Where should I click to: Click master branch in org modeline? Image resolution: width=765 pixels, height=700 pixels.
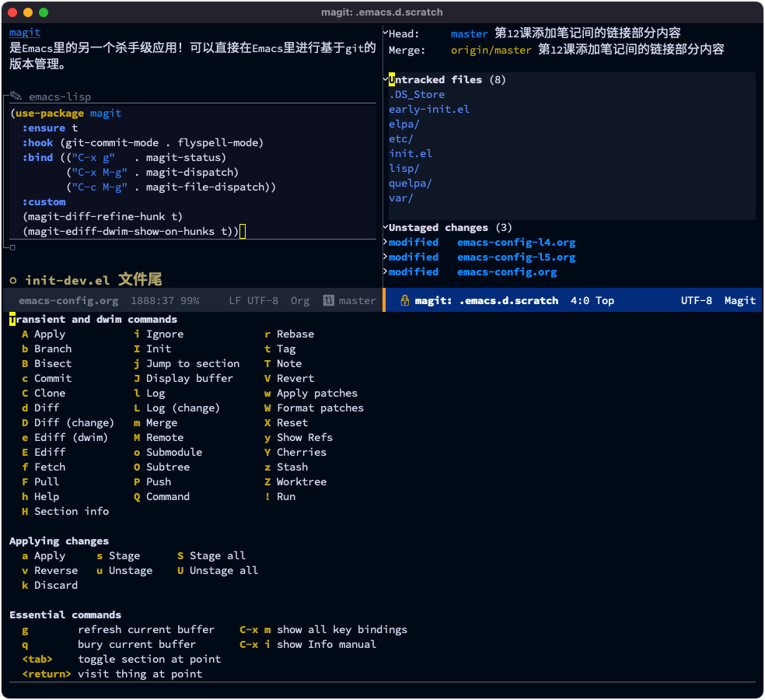357,301
